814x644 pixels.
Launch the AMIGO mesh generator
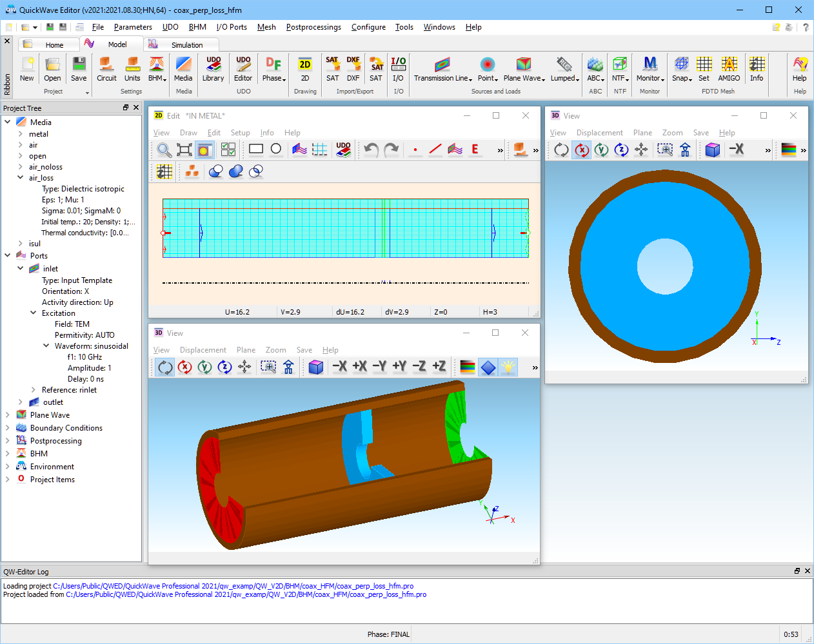tap(729, 69)
